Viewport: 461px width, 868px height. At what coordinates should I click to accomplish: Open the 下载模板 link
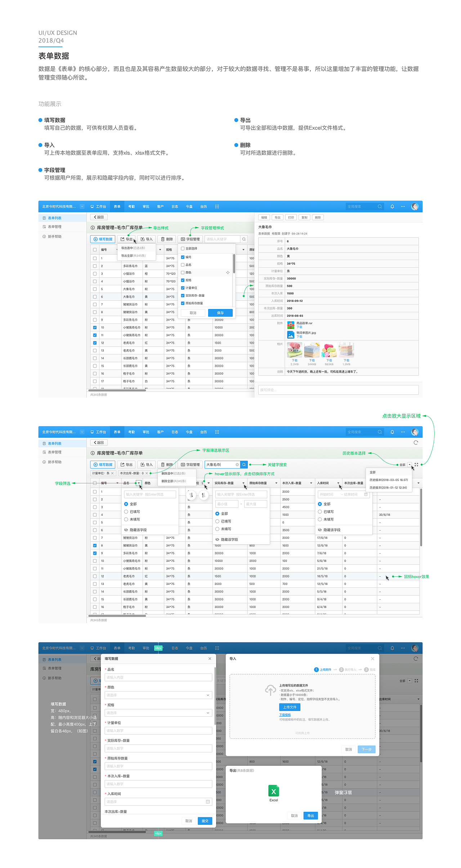285,715
